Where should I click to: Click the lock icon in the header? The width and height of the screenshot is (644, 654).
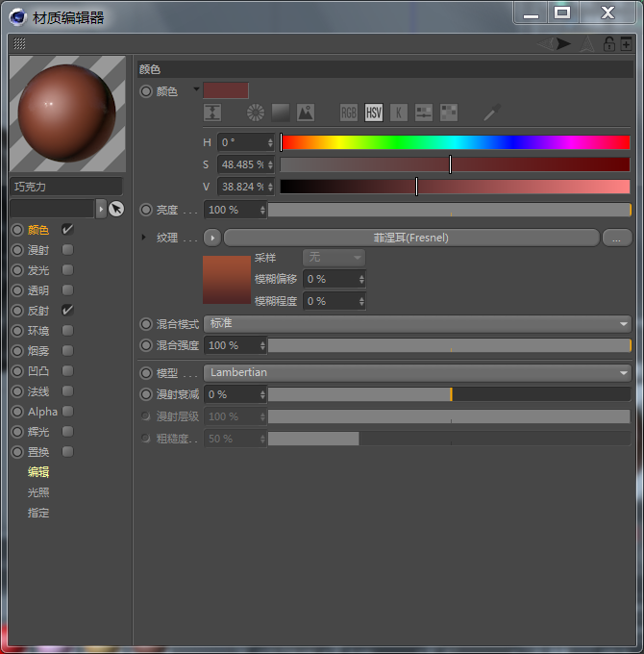[x=608, y=43]
